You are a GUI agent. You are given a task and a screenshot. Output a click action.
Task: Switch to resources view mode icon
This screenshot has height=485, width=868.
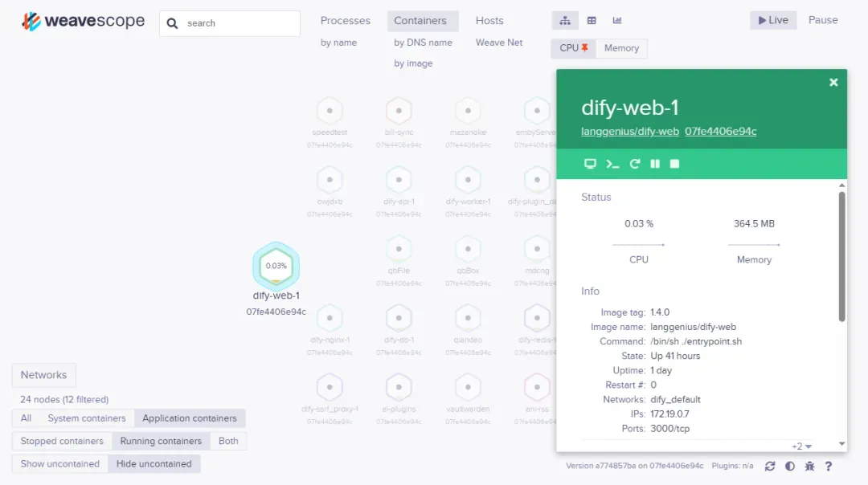(x=617, y=20)
